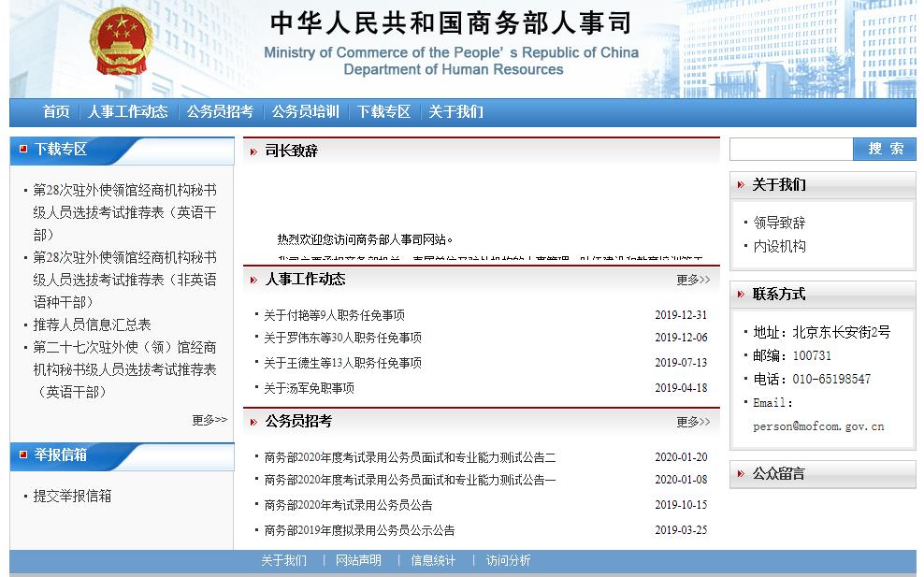Expand 更多>> beside 公务员招考
The width and height of the screenshot is (924, 577).
pos(692,421)
